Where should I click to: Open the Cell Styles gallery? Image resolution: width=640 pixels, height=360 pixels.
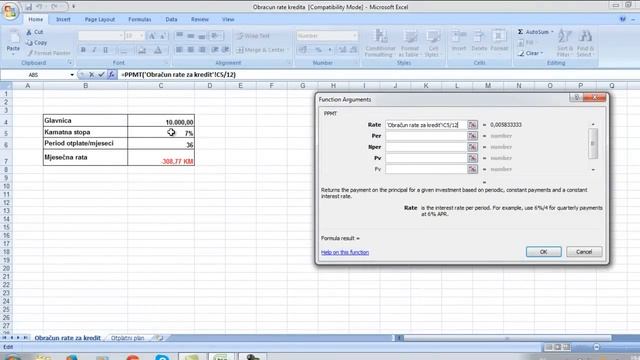pos(432,43)
